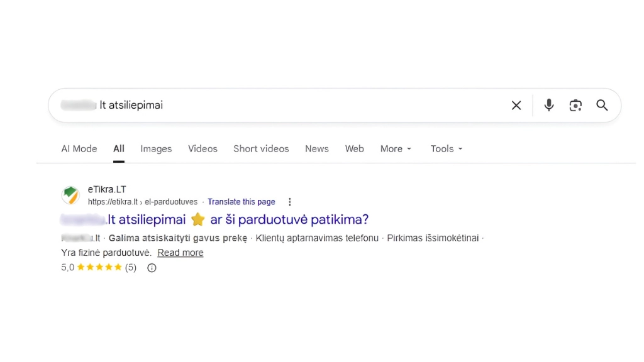Click the eTikra.LT site favicon
Viewport: 644px width, 362px height.
(x=70, y=195)
